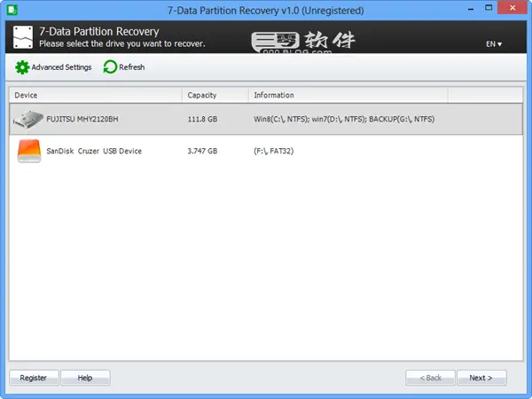Click the Refresh label
This screenshot has width=532, height=399.
pos(131,67)
